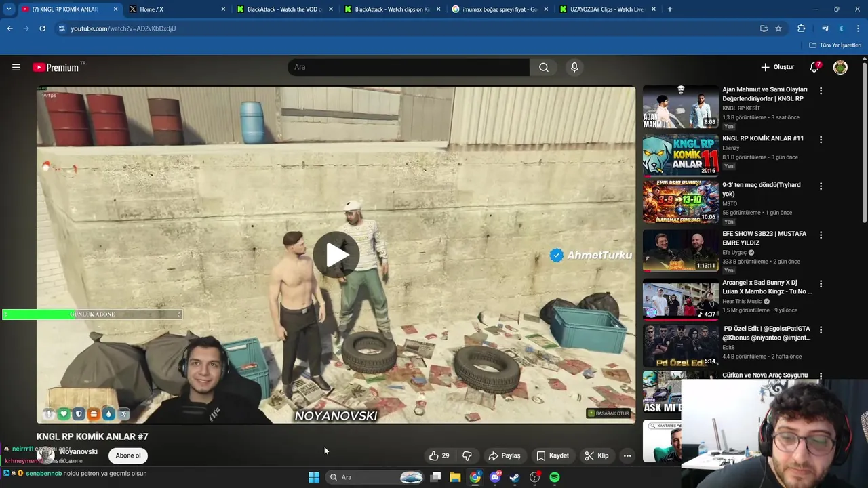Switch to BlackAttack Watch the VOD tab
The width and height of the screenshot is (868, 488).
[x=285, y=9]
